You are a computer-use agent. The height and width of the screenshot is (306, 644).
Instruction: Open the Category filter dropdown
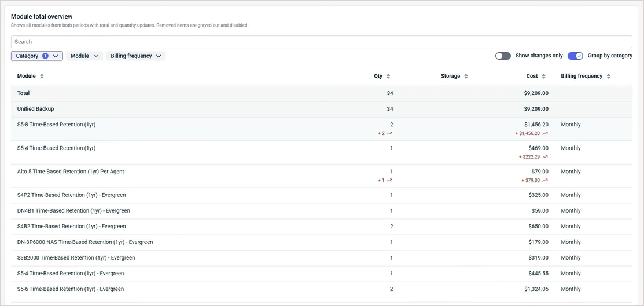coord(37,56)
